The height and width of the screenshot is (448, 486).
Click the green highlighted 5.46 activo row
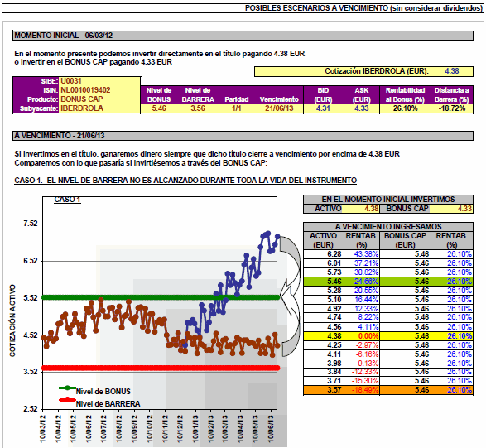click(388, 282)
